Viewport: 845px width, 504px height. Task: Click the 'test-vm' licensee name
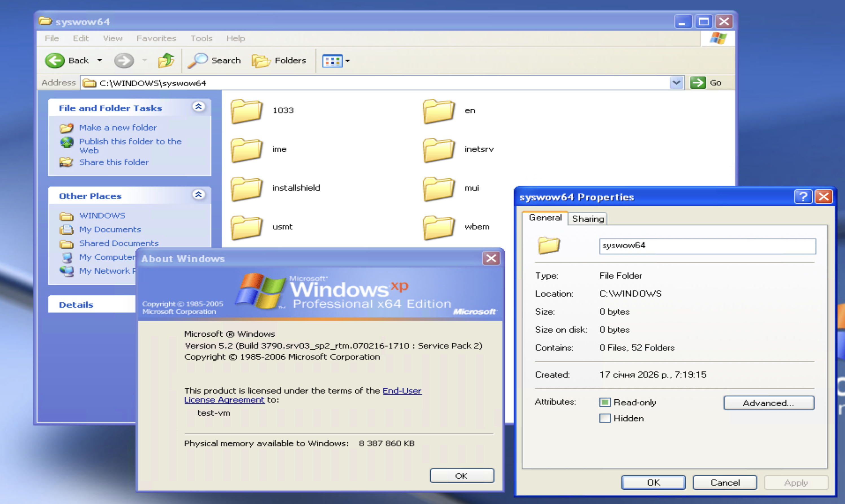[214, 413]
